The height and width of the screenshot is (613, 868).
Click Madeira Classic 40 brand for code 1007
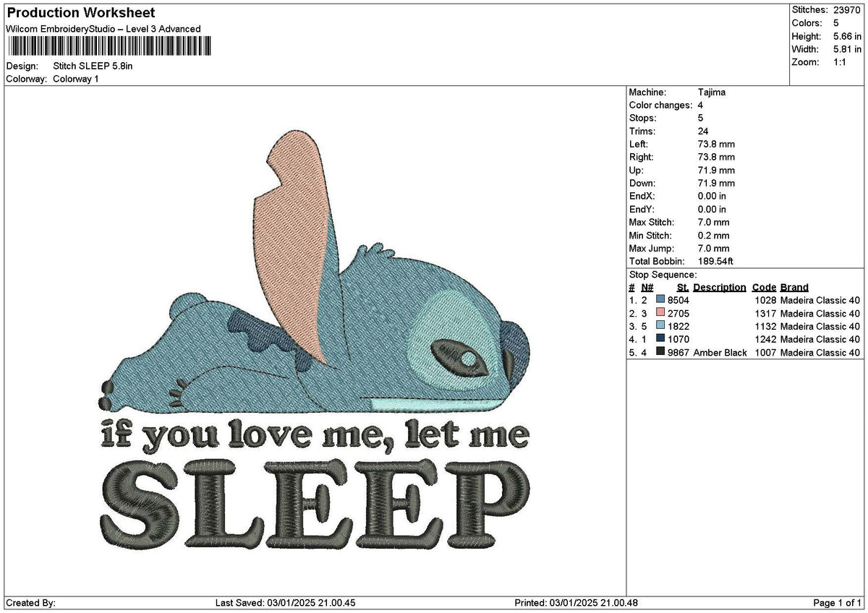(820, 353)
